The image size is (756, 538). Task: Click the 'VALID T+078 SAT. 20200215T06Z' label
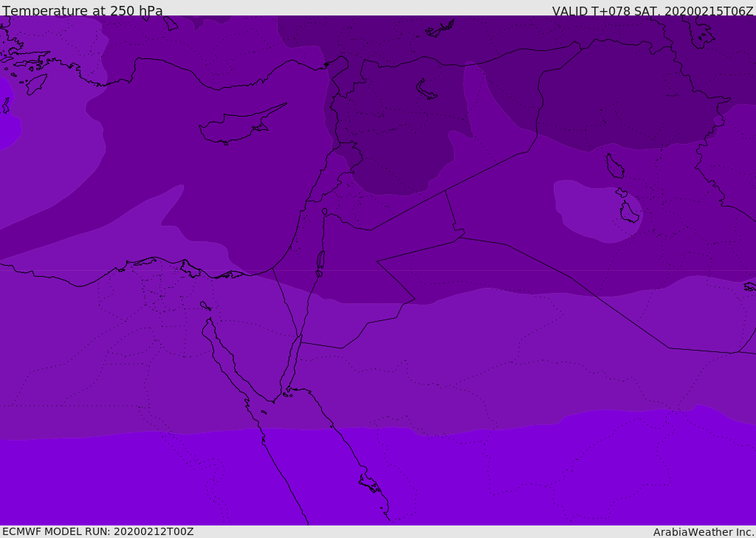(653, 11)
